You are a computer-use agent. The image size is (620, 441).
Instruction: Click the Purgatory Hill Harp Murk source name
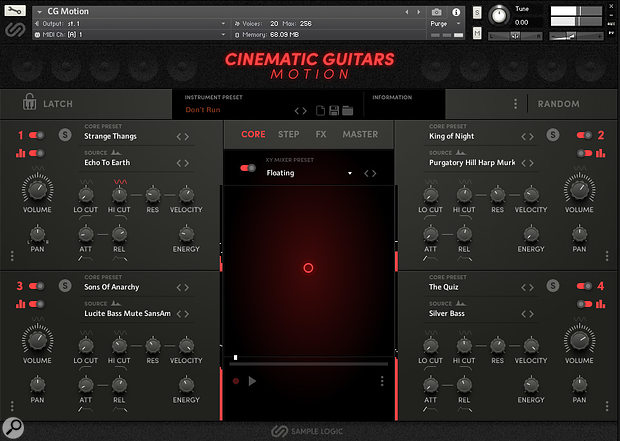(x=472, y=163)
